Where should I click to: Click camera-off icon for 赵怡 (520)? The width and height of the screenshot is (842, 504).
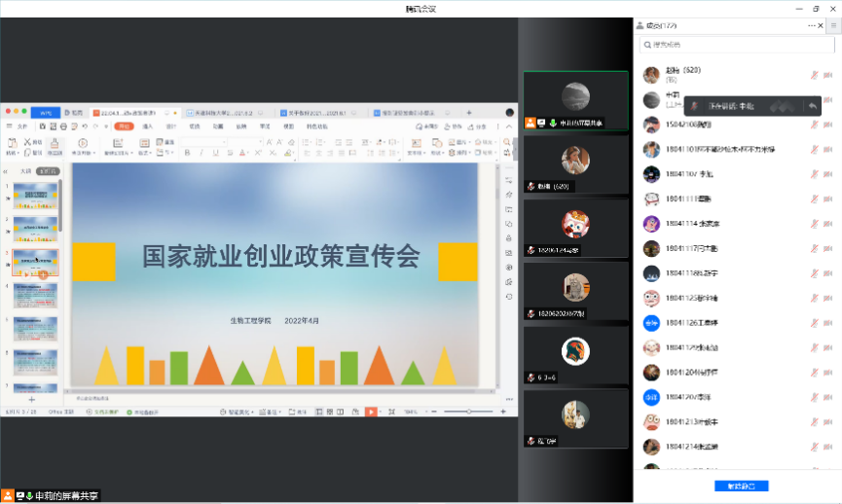pos(828,75)
